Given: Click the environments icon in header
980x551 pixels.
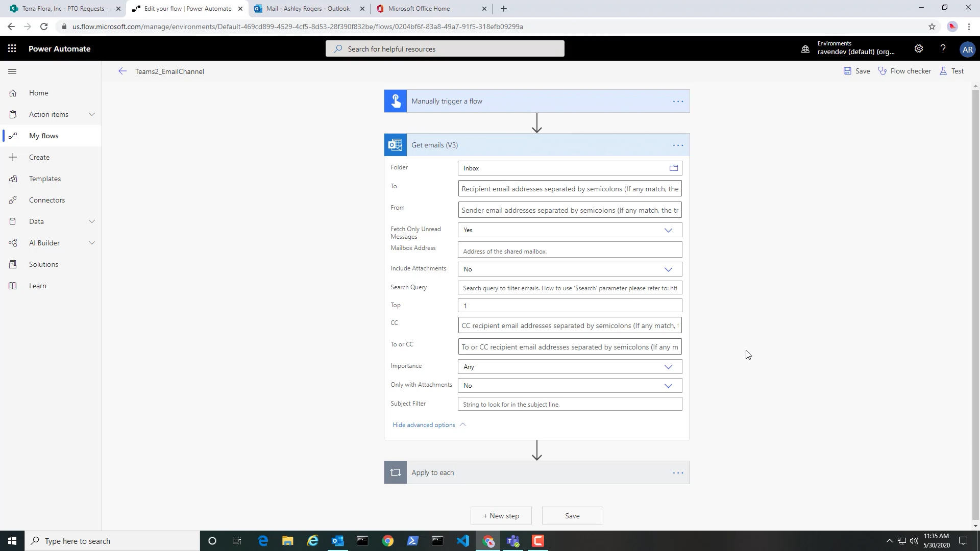Looking at the screenshot, I should [805, 49].
